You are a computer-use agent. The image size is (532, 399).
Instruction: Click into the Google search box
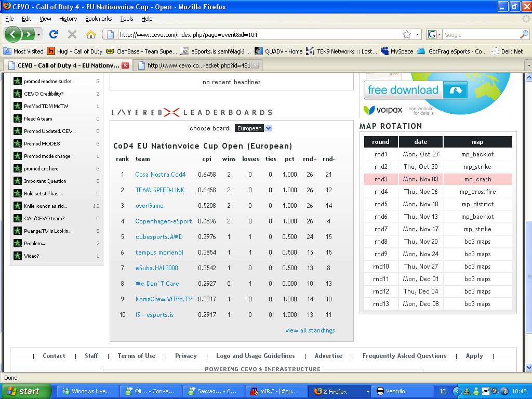pyautogui.click(x=481, y=35)
